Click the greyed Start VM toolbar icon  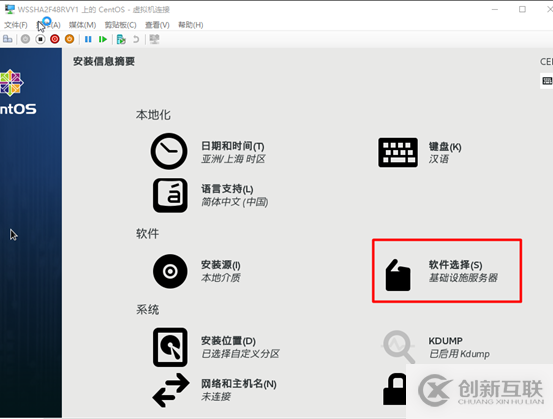(25, 39)
